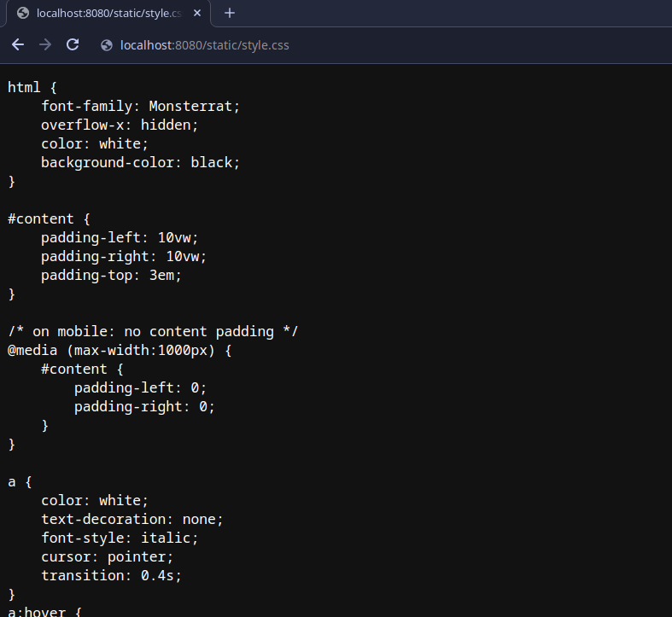This screenshot has height=617, width=672.
Task: Click the Forward navigation arrow
Action: click(x=45, y=44)
